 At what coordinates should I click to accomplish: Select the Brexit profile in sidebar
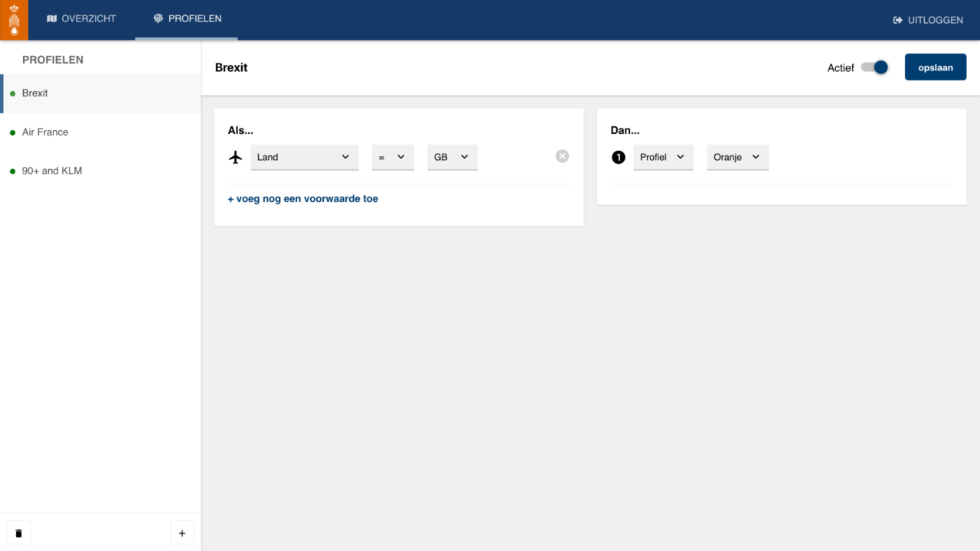100,93
